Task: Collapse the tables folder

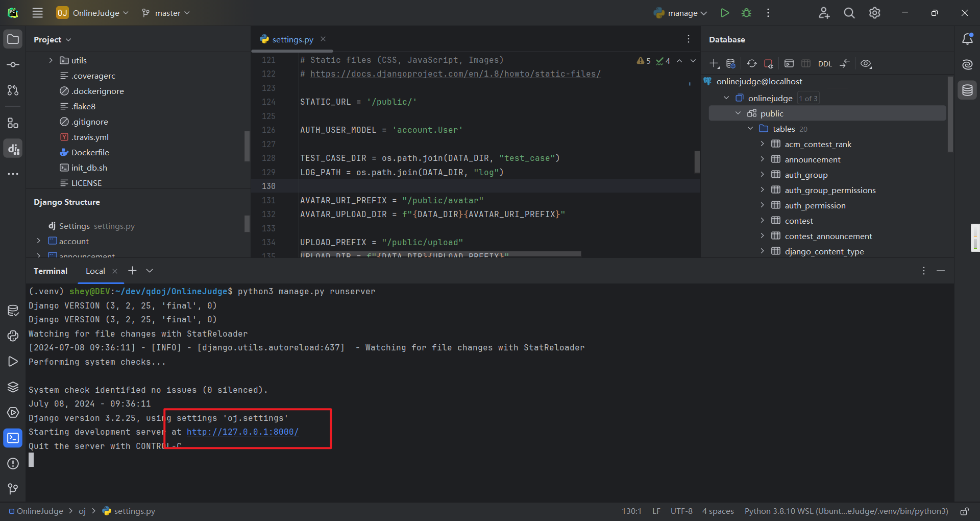Action: (750, 128)
